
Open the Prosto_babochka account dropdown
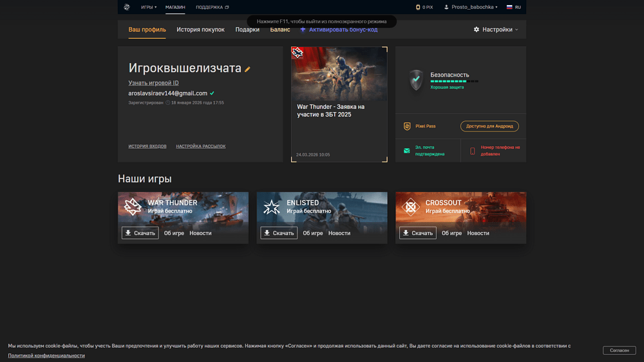(x=471, y=7)
